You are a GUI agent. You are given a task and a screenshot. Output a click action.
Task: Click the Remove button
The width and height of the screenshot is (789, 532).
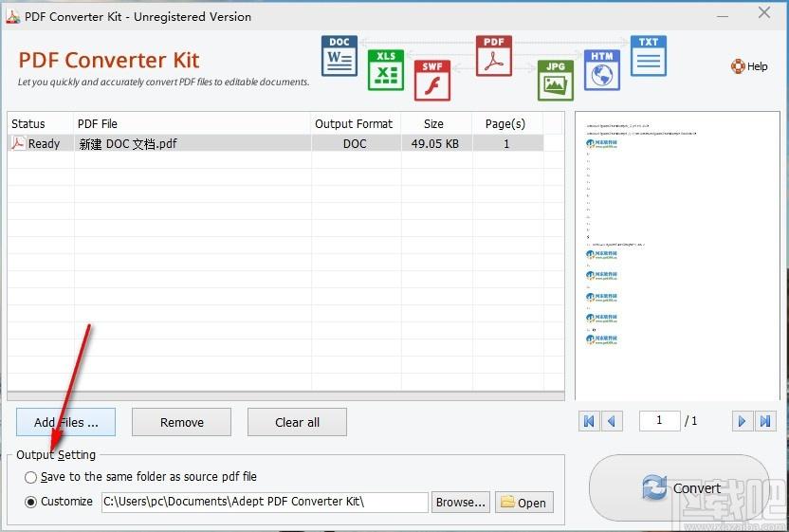pos(182,422)
